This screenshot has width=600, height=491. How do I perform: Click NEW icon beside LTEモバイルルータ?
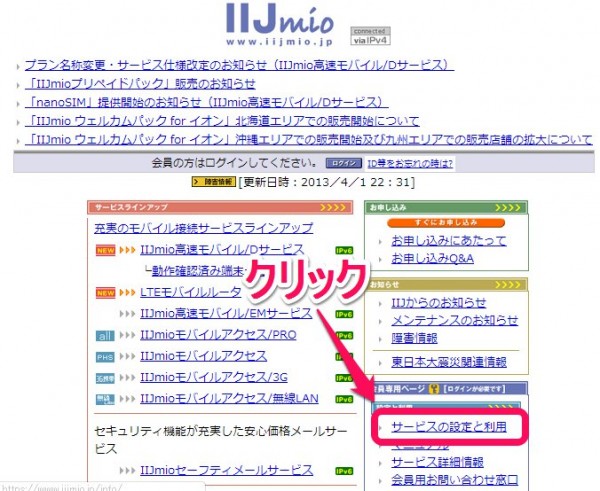click(105, 293)
